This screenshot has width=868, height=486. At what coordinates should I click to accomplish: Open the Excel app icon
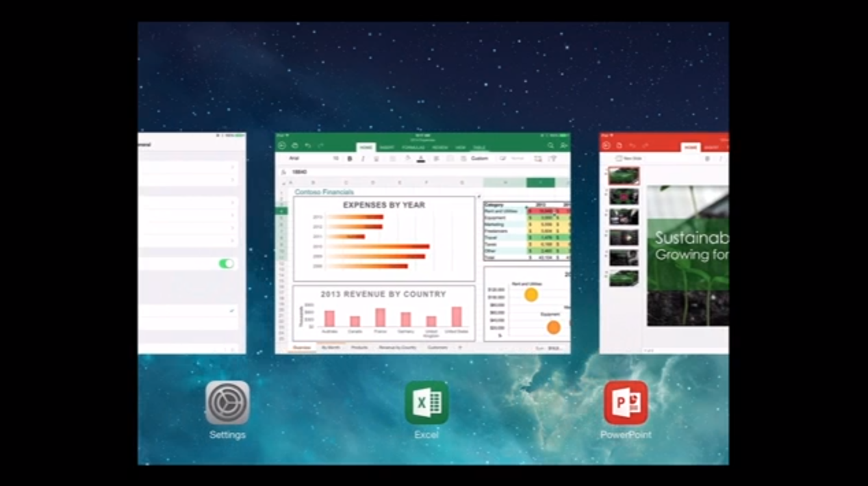[426, 402]
